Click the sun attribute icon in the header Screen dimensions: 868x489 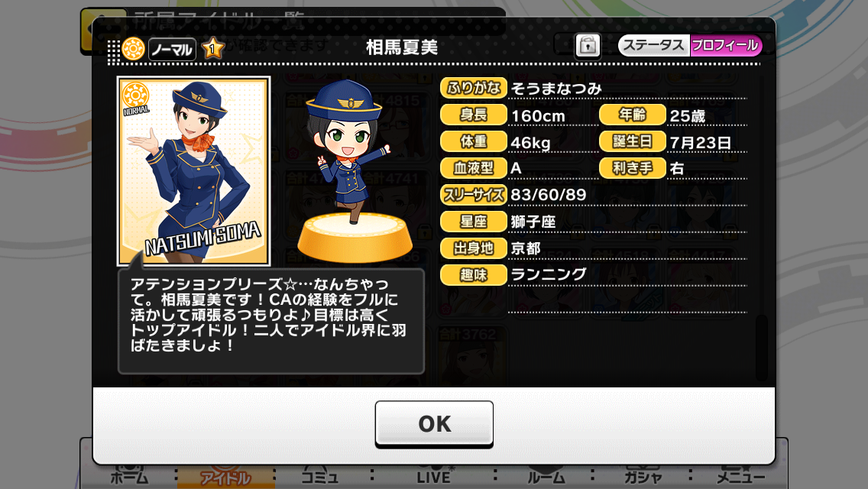(134, 49)
